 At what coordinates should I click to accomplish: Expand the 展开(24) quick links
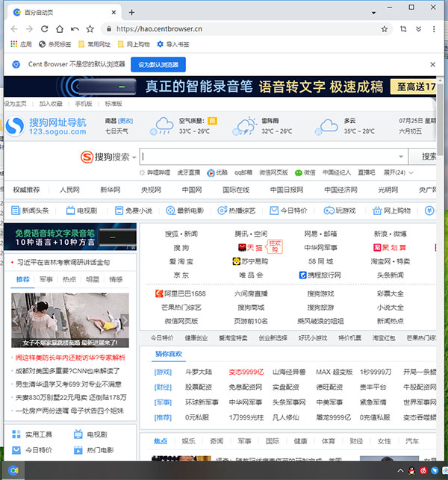(x=398, y=172)
